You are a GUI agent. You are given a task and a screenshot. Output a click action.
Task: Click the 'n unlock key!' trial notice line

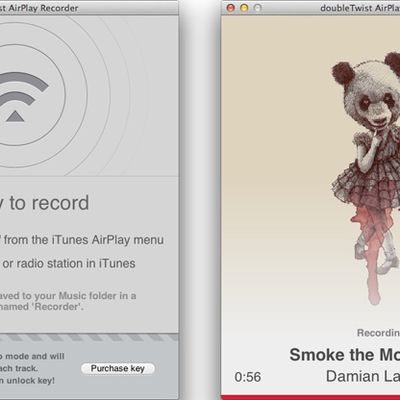pos(27,381)
